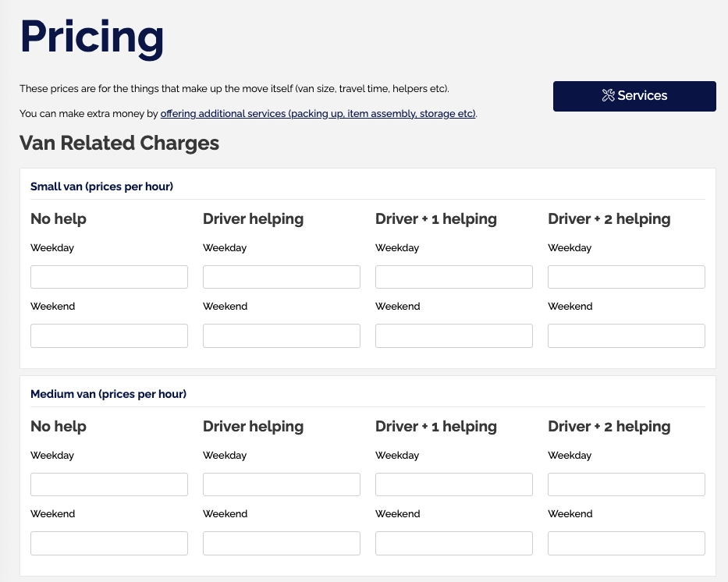This screenshot has height=582, width=728.
Task: Click Medium van Driver helping heading
Action: click(253, 427)
